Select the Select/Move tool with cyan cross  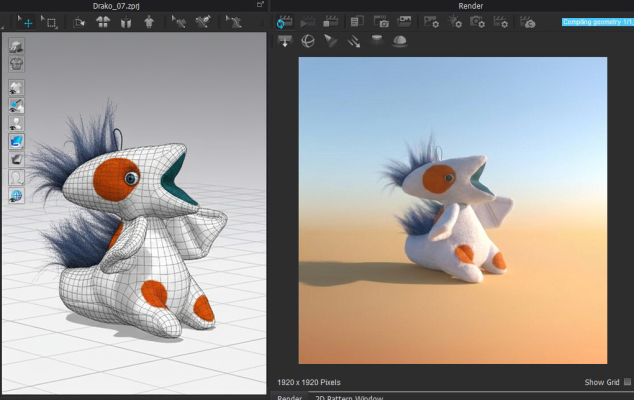point(25,22)
